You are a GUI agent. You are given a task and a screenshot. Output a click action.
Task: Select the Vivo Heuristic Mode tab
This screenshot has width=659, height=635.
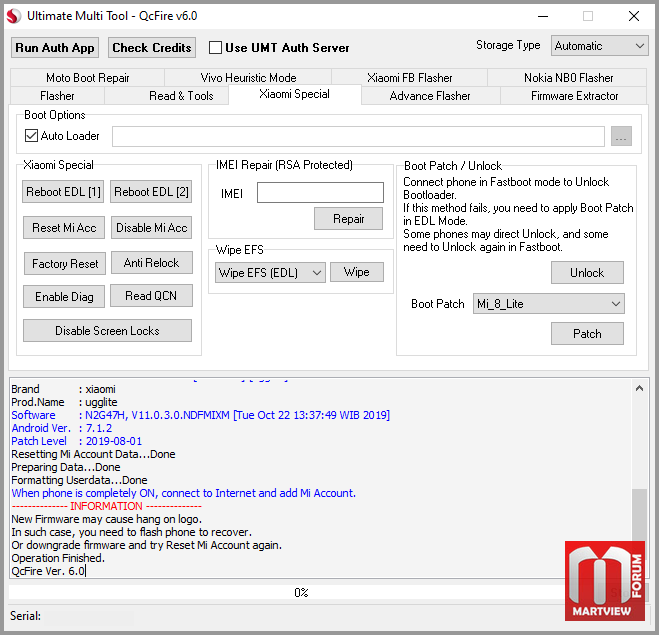(248, 78)
